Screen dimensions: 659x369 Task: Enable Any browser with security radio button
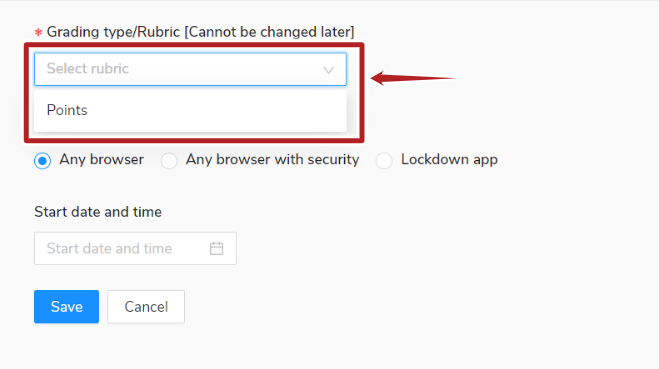[169, 161]
